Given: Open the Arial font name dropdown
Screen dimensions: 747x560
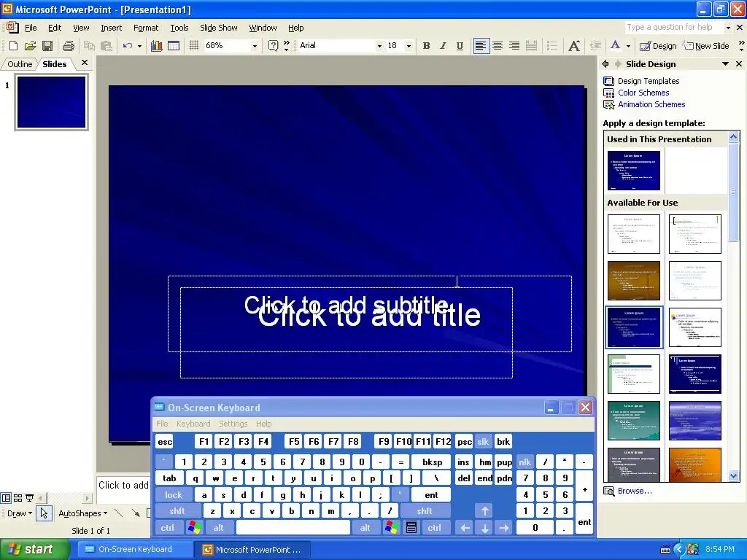Looking at the screenshot, I should pos(379,46).
